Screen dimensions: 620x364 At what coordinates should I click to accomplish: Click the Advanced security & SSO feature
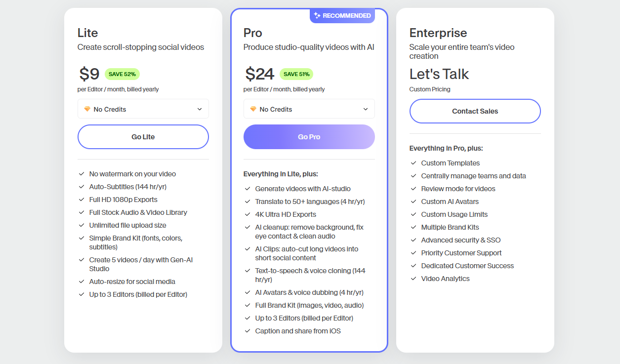coord(461,240)
